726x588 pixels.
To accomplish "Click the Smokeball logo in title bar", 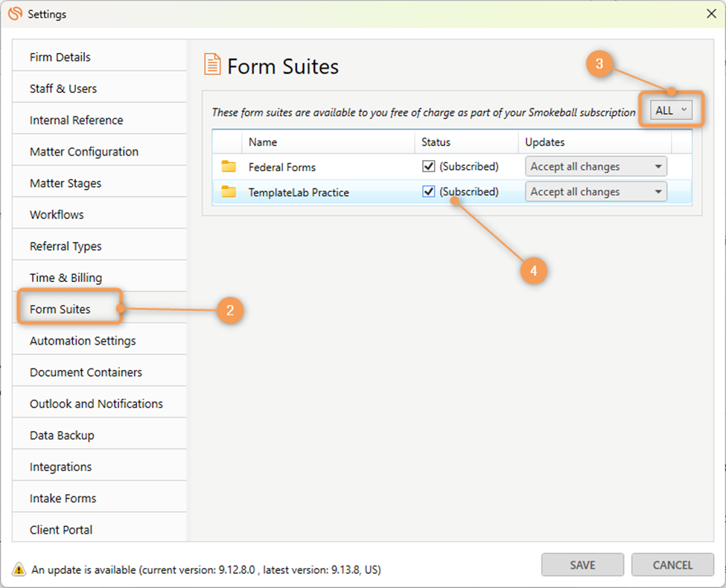I will 14,14.
